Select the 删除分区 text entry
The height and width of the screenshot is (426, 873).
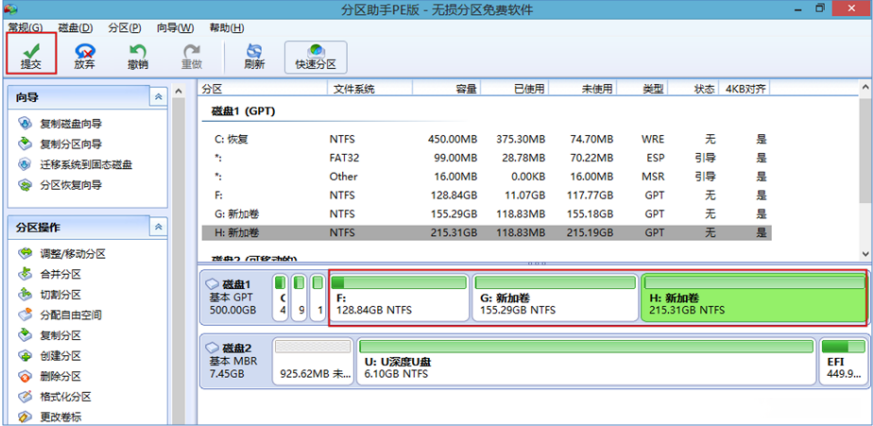click(61, 376)
